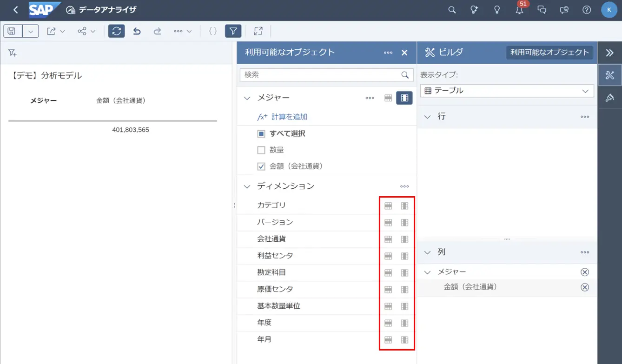Viewport: 622px width, 364px height.
Task: Click the curly braces icon
Action: (x=213, y=31)
